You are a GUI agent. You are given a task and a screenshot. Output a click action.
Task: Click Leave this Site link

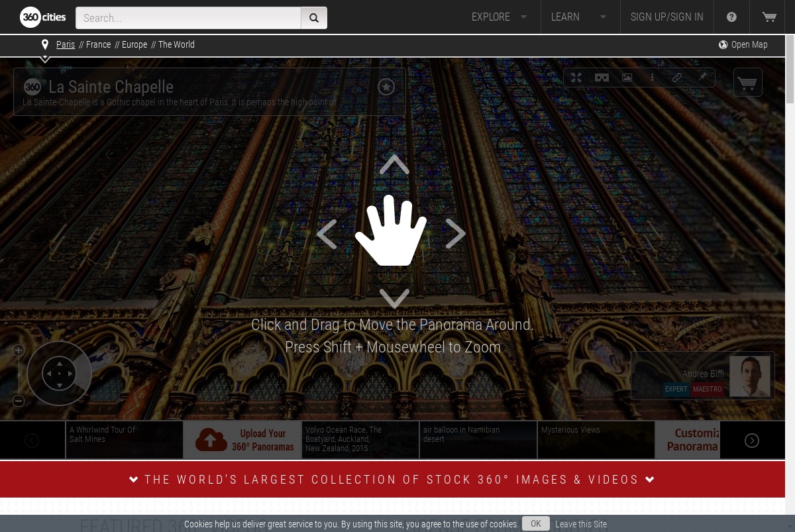coord(581,524)
